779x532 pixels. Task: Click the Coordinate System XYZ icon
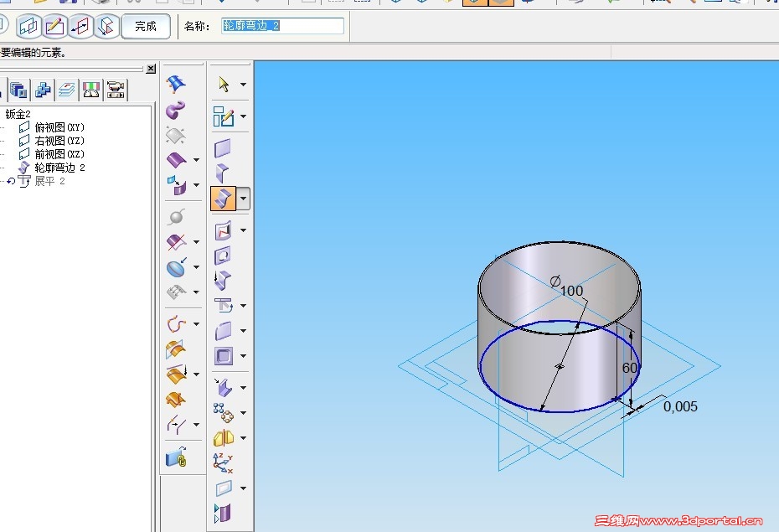[x=223, y=463]
